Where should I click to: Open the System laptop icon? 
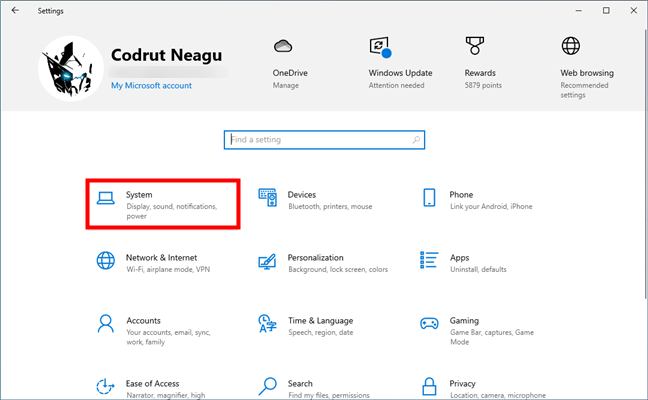[106, 198]
